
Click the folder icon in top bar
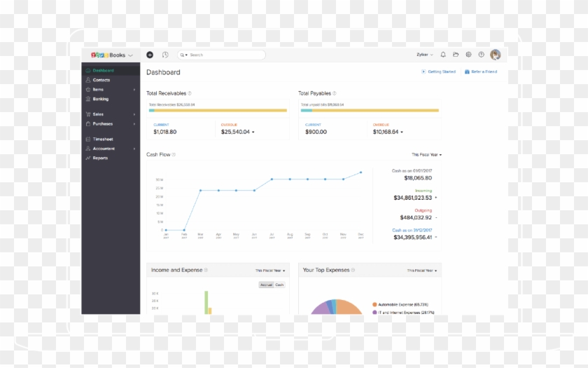[456, 55]
